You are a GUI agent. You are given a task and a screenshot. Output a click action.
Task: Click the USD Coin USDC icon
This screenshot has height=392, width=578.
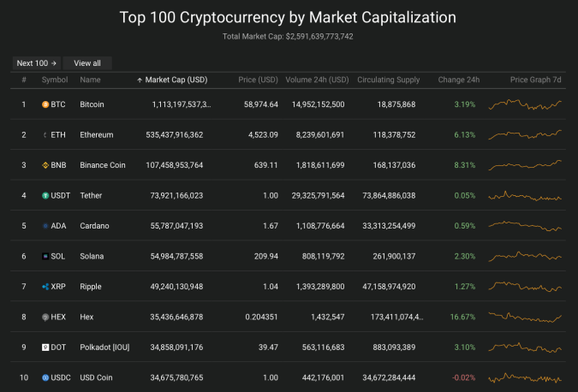pos(45,377)
